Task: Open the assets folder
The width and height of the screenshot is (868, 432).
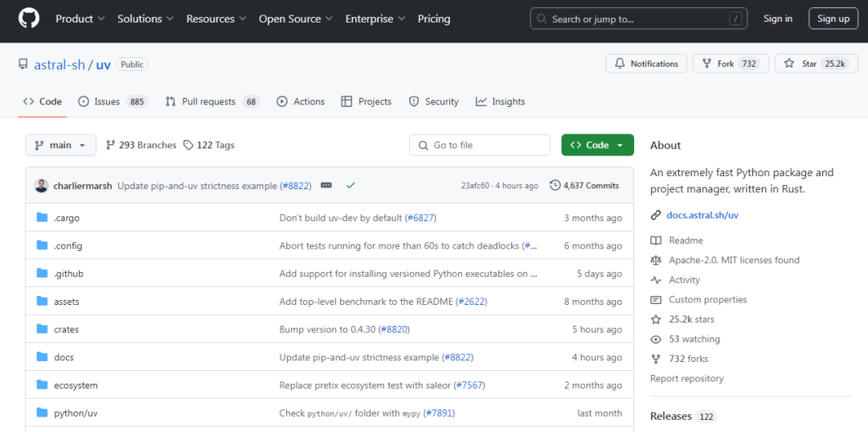Action: [67, 302]
